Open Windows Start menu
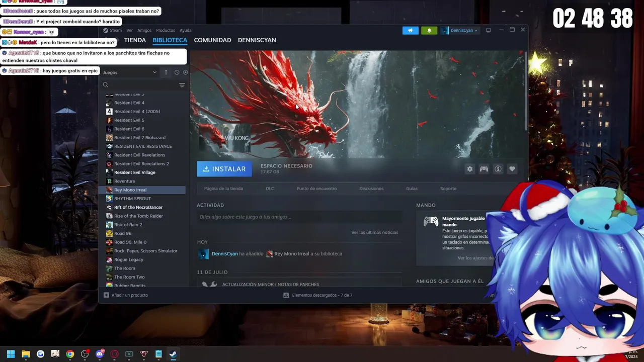The width and height of the screenshot is (644, 362). click(11, 354)
